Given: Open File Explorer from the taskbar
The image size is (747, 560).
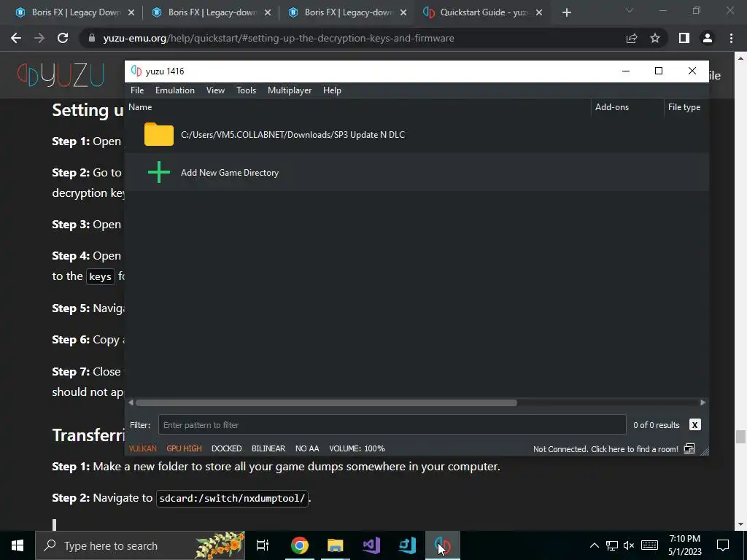Looking at the screenshot, I should 336,545.
